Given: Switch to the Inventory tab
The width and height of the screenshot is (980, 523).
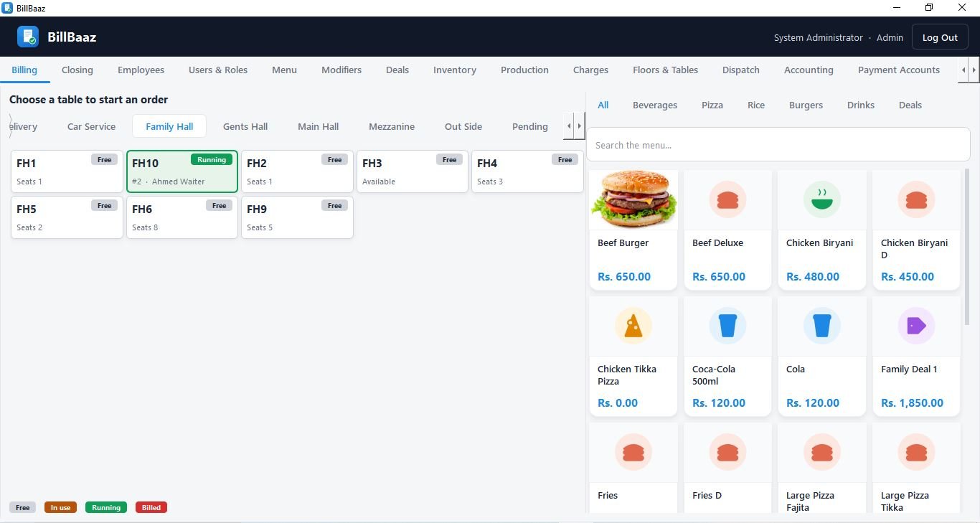Looking at the screenshot, I should click(455, 70).
